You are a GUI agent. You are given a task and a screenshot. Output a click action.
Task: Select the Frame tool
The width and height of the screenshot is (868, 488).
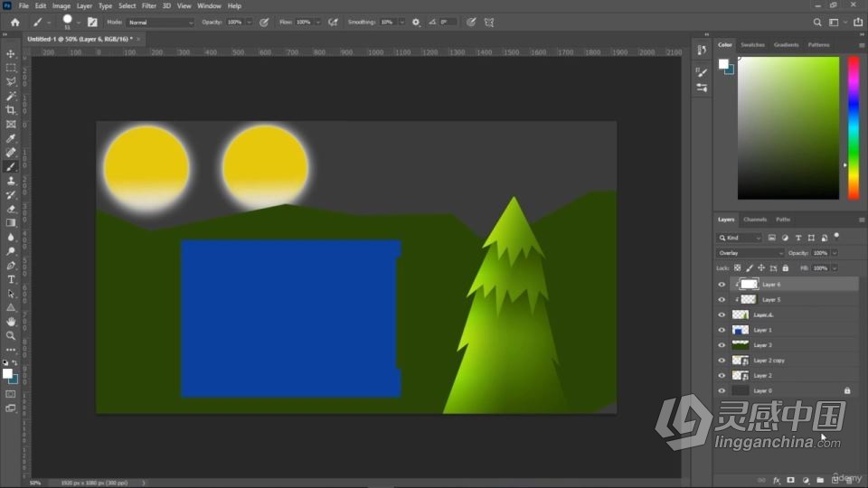click(x=11, y=125)
